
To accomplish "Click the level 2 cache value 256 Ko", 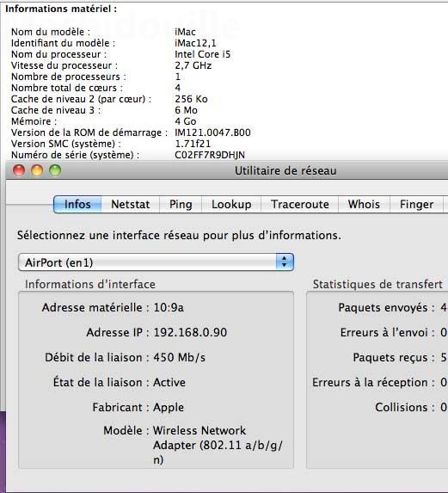I will click(191, 99).
